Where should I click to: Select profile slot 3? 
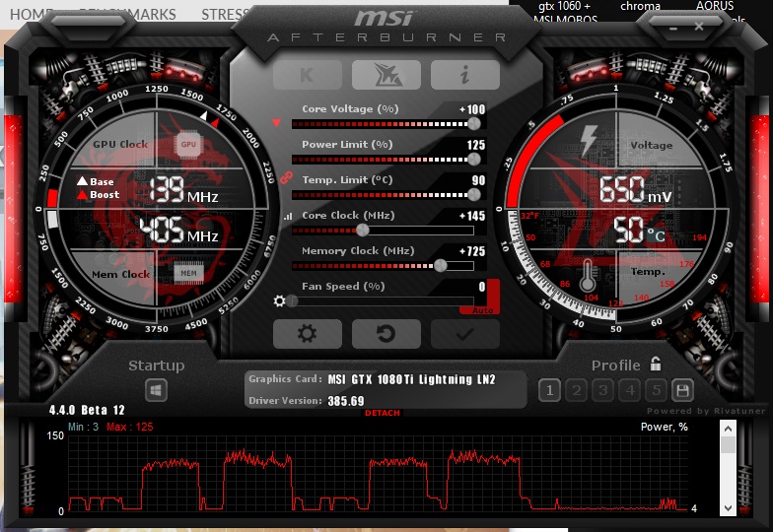tap(603, 390)
